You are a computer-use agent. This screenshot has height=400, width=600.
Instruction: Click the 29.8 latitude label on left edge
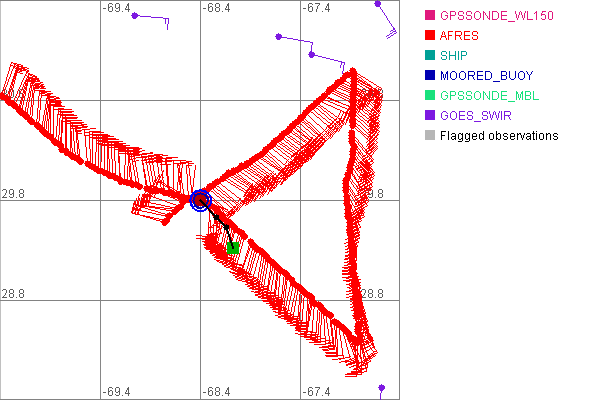[x=13, y=193]
